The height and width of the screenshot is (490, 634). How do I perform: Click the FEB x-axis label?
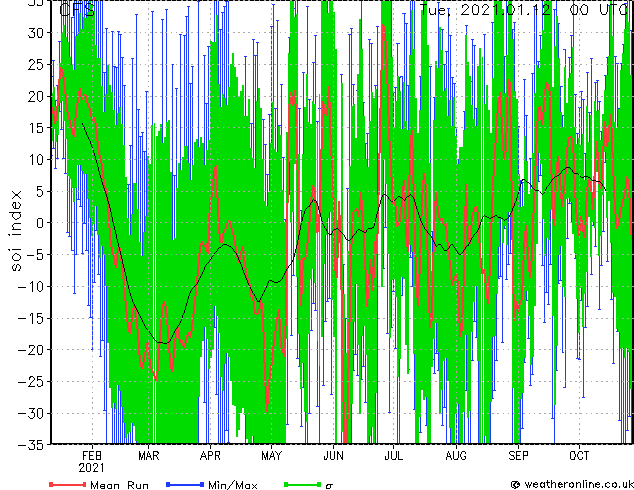(92, 456)
